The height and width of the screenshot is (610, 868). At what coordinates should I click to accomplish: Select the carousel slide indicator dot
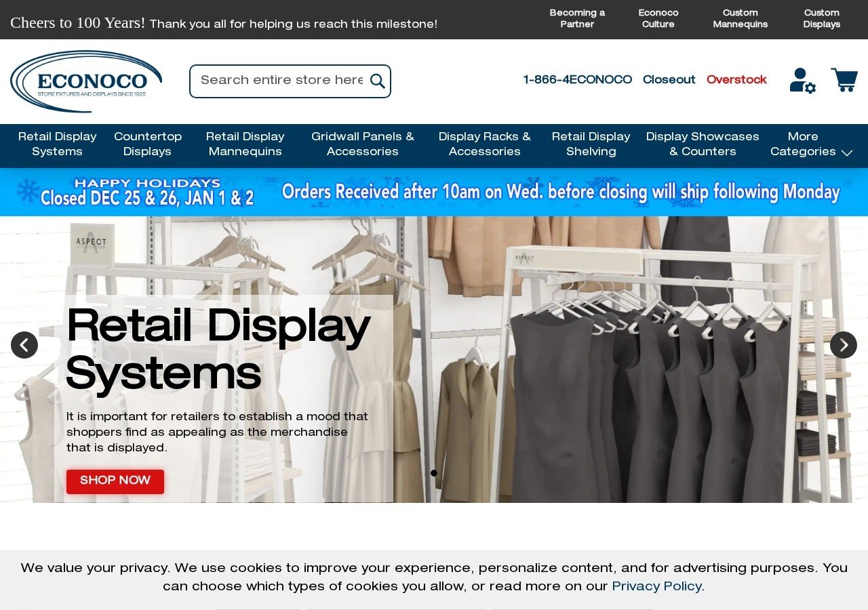click(x=433, y=472)
